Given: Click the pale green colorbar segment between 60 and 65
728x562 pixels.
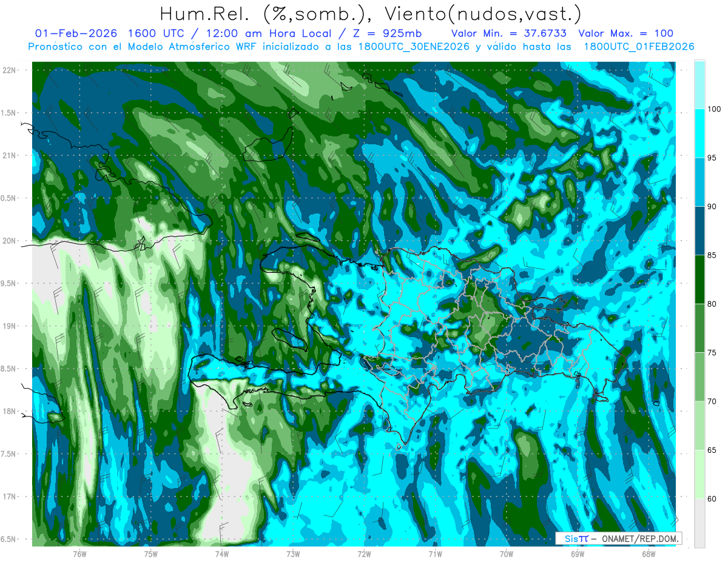Looking at the screenshot, I should (x=699, y=475).
